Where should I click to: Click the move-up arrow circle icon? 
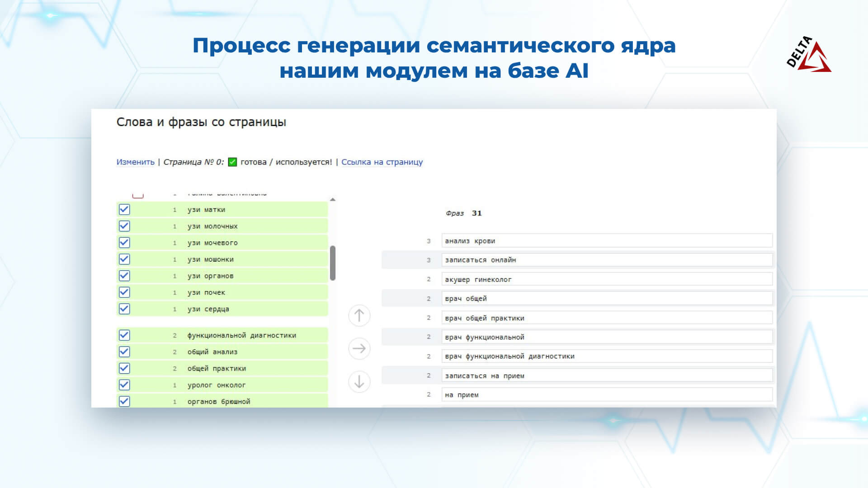(x=359, y=315)
